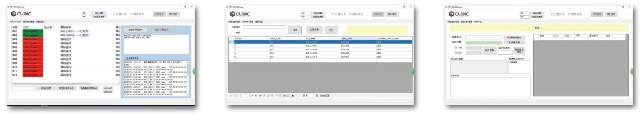Click the Cubic logo above the rack status list
Image resolution: width=644 pixels, height=116 pixels.
pos(21,14)
